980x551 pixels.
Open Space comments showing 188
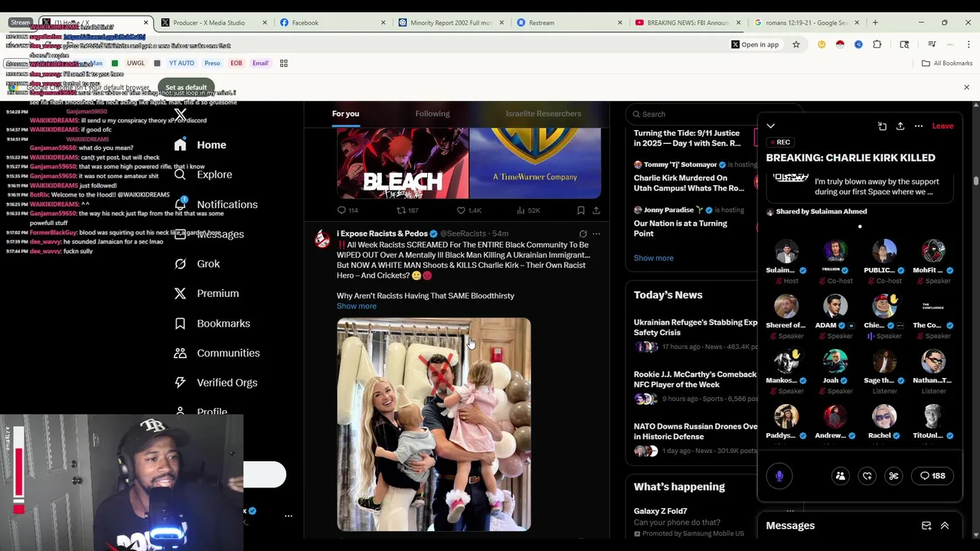point(933,476)
